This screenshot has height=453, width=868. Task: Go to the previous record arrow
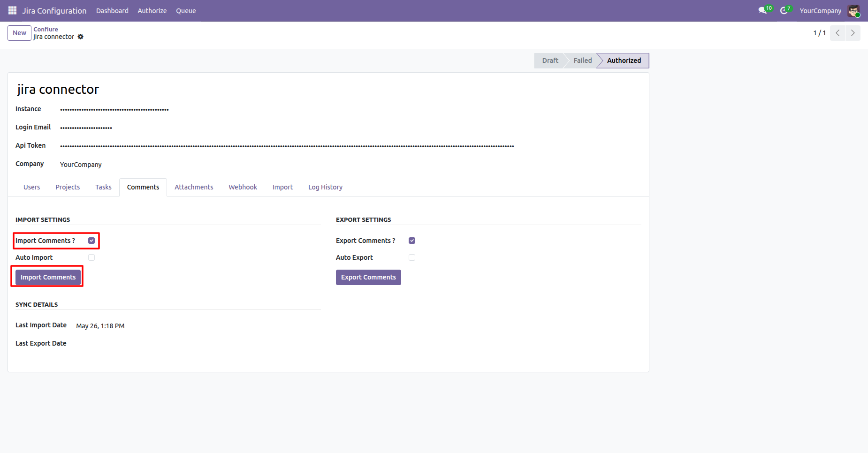coord(838,33)
